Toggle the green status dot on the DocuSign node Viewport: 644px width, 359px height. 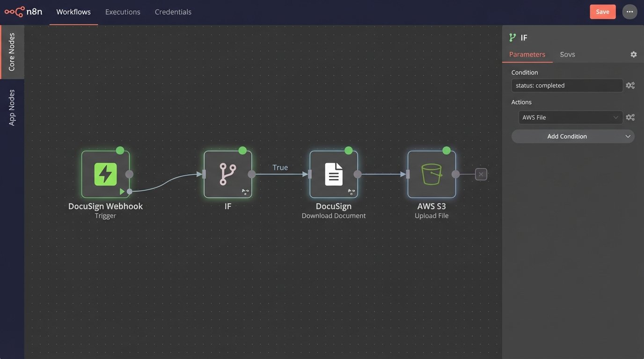point(348,150)
